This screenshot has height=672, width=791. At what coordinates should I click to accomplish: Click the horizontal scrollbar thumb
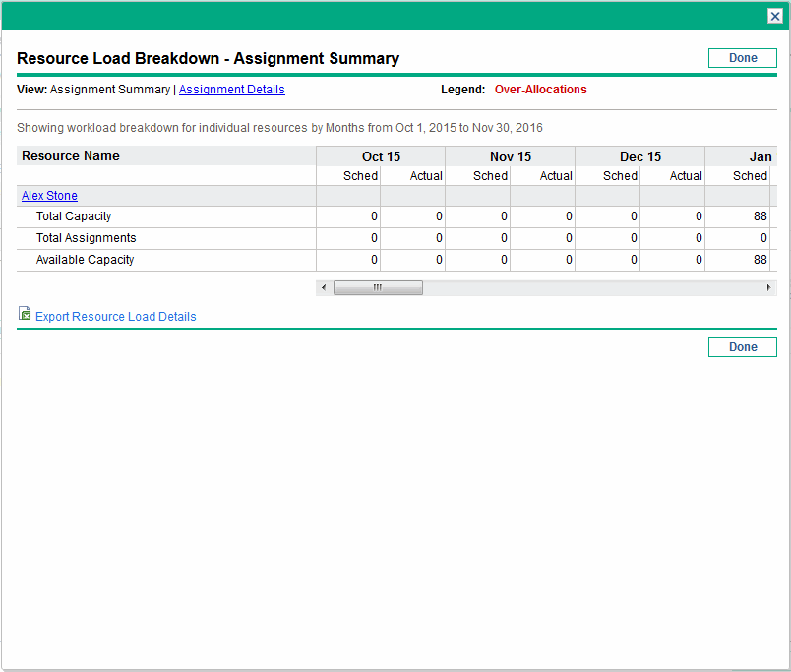point(378,288)
